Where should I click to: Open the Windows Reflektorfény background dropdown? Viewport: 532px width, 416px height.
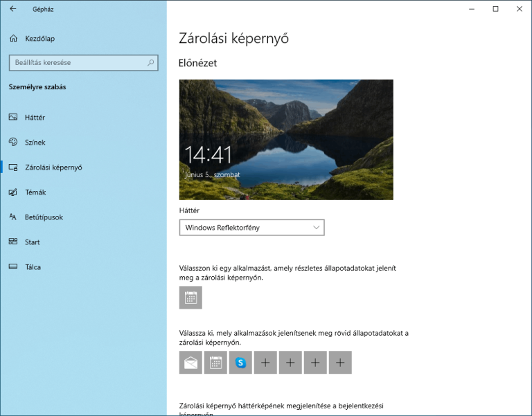[251, 228]
